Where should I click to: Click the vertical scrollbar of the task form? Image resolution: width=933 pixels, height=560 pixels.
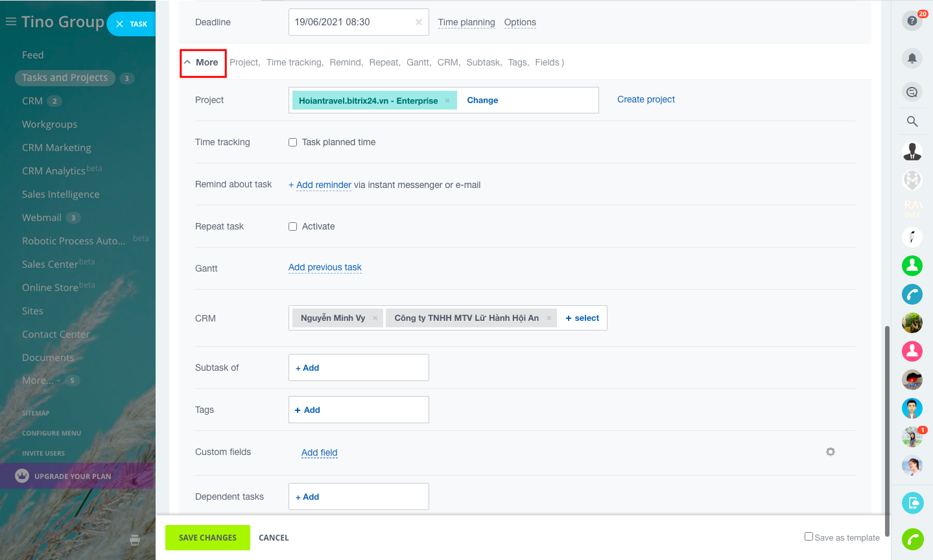coord(887,431)
